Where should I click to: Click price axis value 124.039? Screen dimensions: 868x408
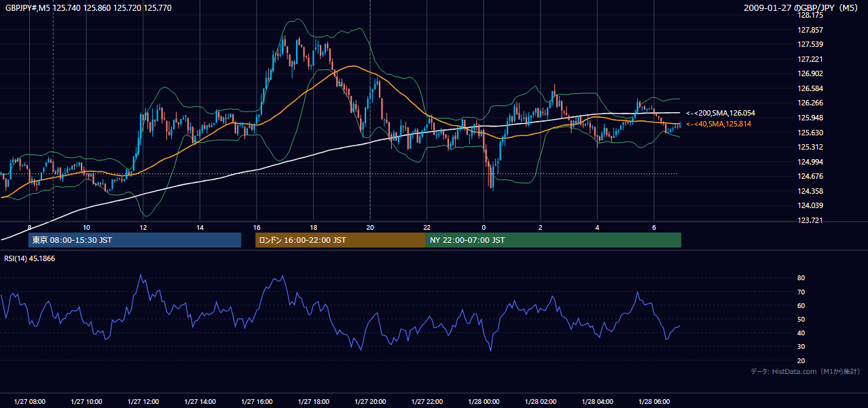[x=810, y=205]
